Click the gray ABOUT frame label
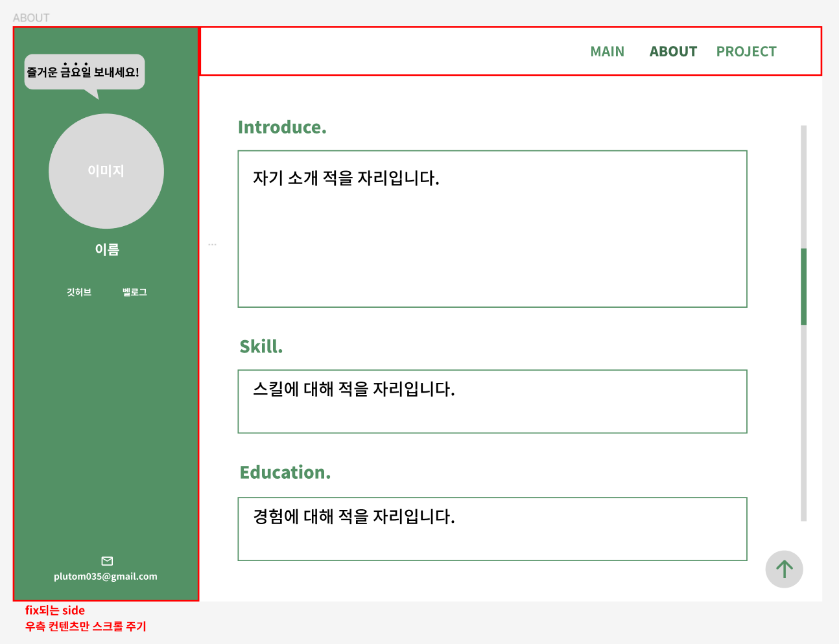 click(31, 17)
